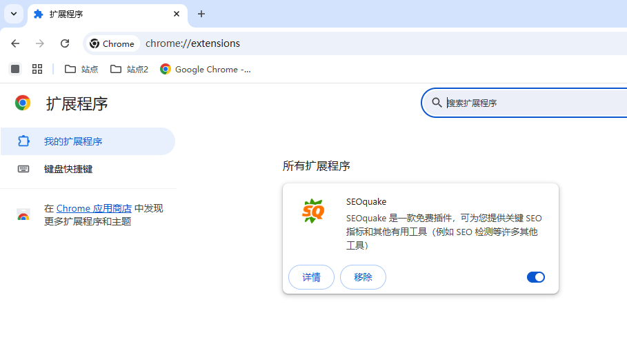Open the Google Chrome bookmark
This screenshot has width=627, height=364.
click(205, 69)
